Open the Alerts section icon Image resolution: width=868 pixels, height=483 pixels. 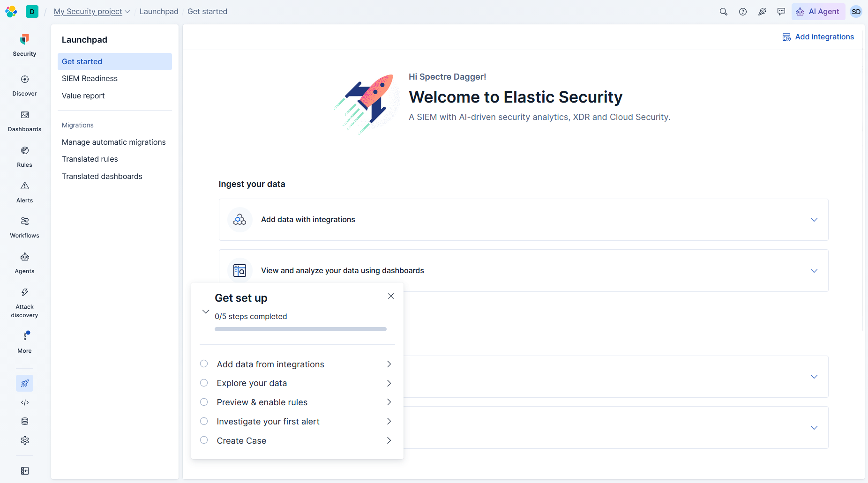coord(25,186)
